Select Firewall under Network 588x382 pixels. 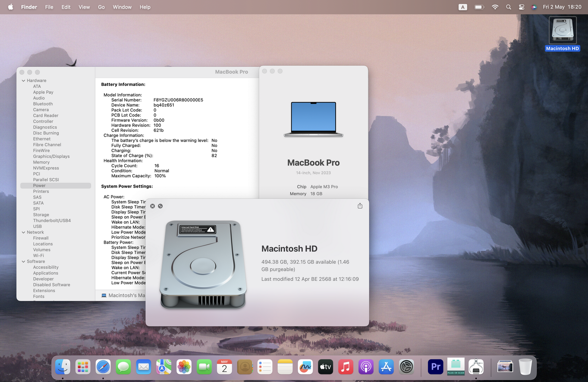[x=41, y=238]
